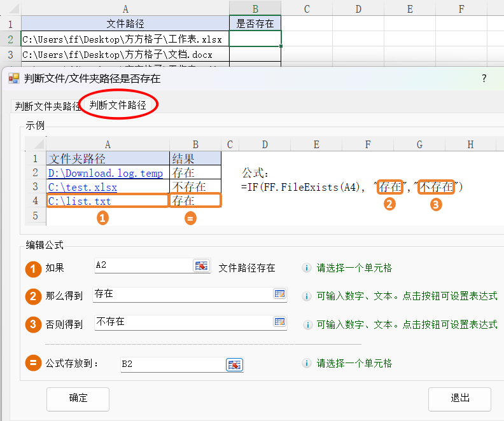Click the 公式存放到 field containing B2
The height and width of the screenshot is (421, 504).
pyautogui.click(x=172, y=364)
